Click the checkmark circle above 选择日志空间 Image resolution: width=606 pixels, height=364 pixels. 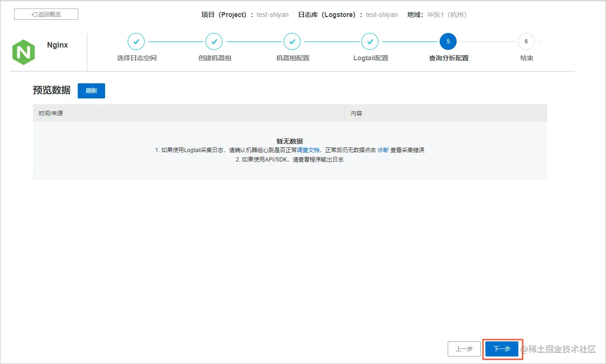(136, 41)
